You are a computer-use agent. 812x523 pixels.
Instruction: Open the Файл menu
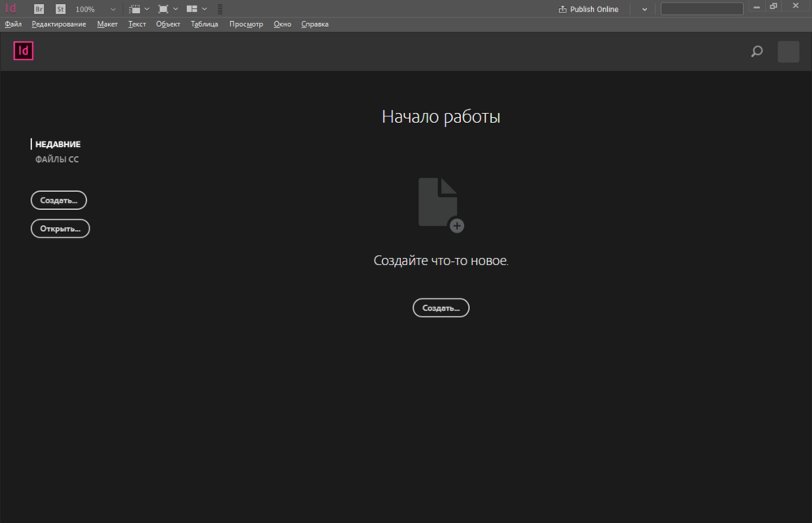(13, 24)
